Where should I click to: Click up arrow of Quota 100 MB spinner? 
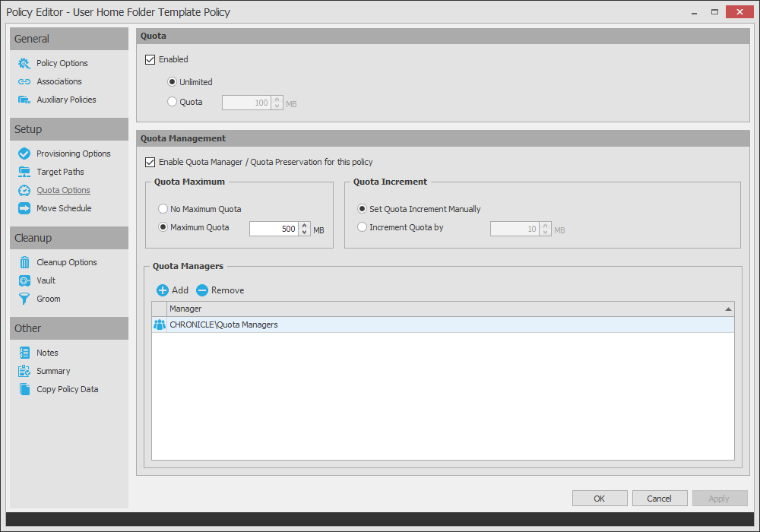[x=277, y=100]
